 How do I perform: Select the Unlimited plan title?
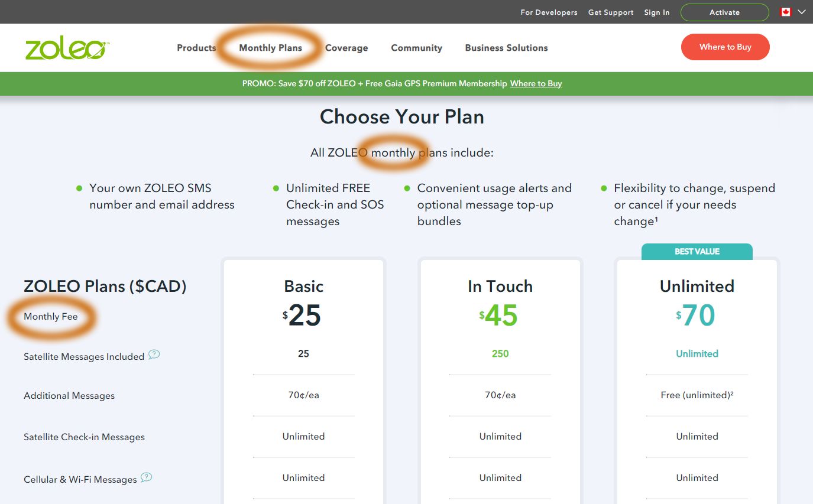click(x=697, y=287)
